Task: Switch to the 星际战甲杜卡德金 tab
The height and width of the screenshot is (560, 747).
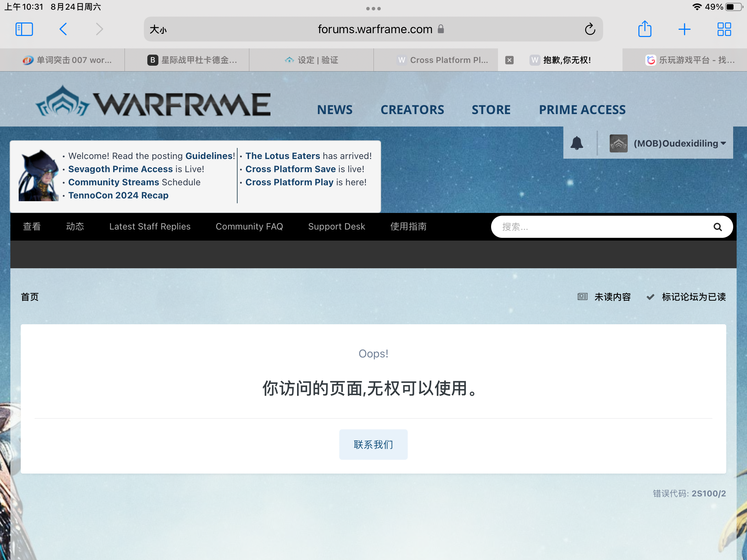Action: (187, 60)
